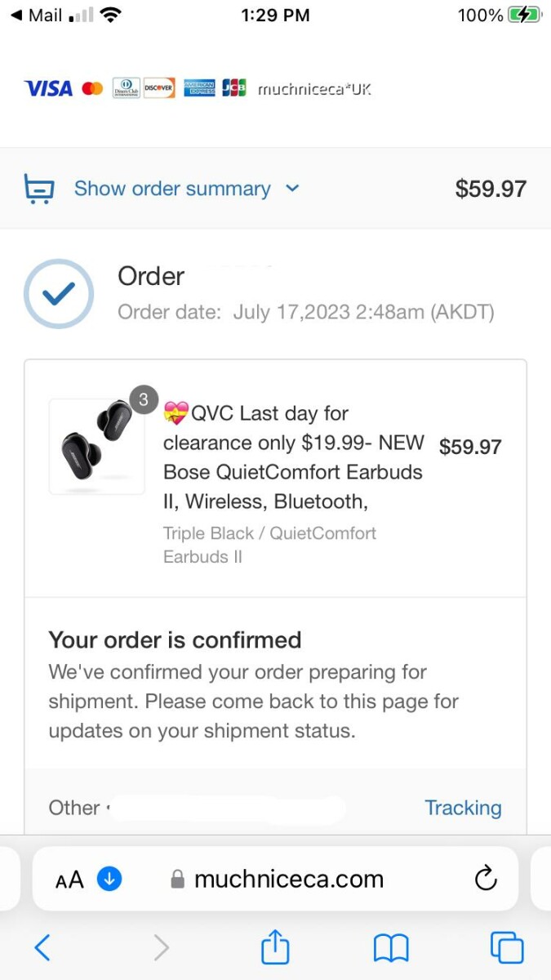The height and width of the screenshot is (980, 551).
Task: Show all open Safari tabs
Action: point(506,947)
